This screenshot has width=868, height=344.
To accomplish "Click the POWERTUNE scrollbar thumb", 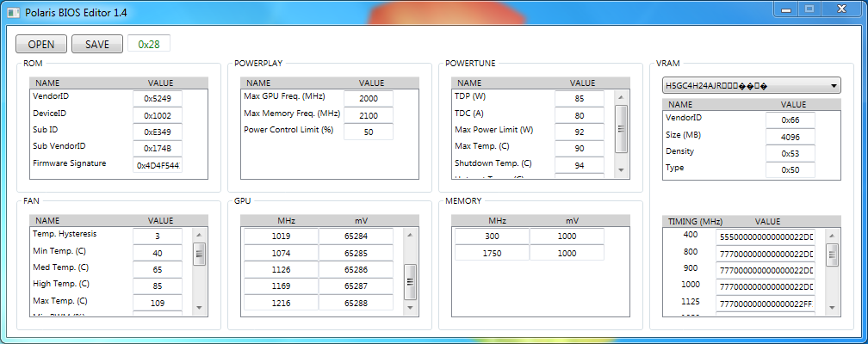I will tap(621, 128).
